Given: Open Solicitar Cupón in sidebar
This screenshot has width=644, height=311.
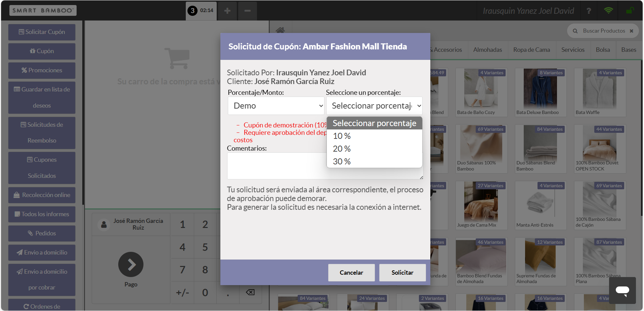Looking at the screenshot, I should click(42, 32).
